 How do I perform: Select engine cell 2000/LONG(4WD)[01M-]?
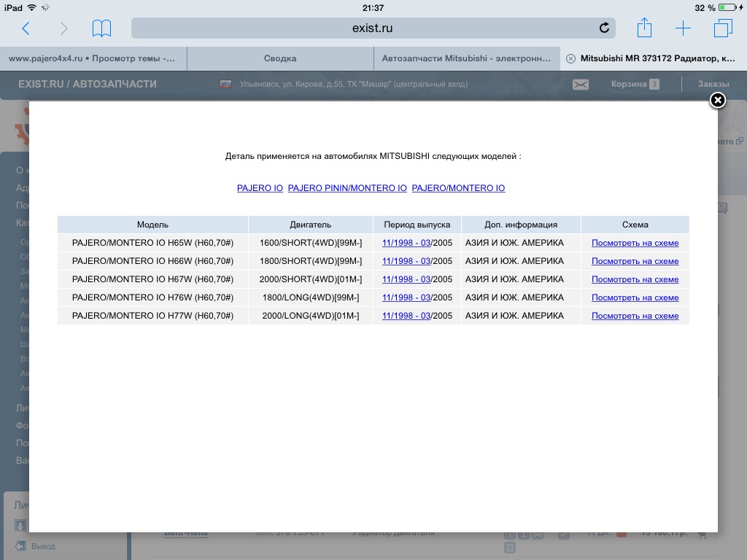click(311, 316)
